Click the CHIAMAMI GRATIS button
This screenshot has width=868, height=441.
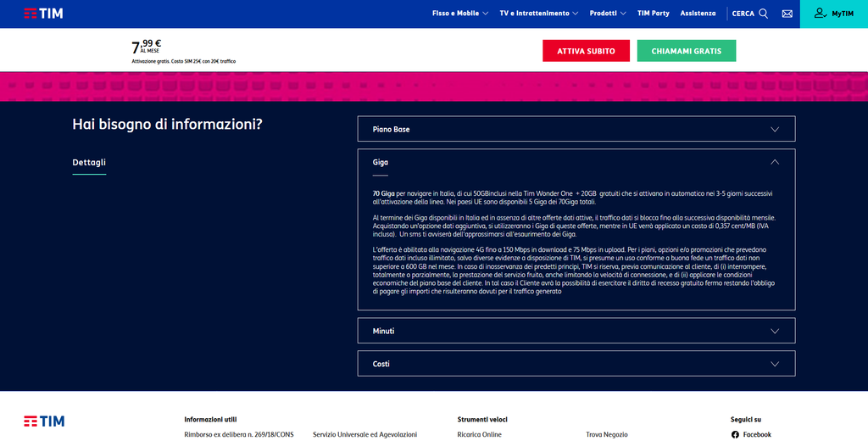(687, 51)
